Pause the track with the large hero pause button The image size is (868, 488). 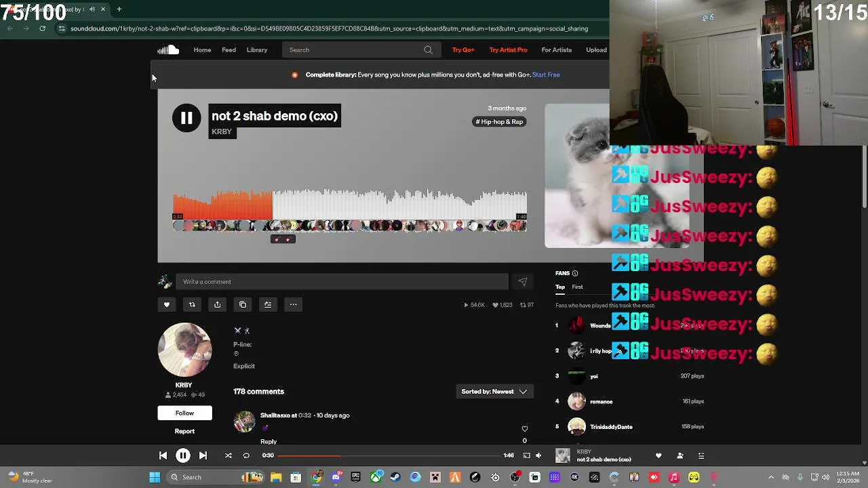(186, 118)
